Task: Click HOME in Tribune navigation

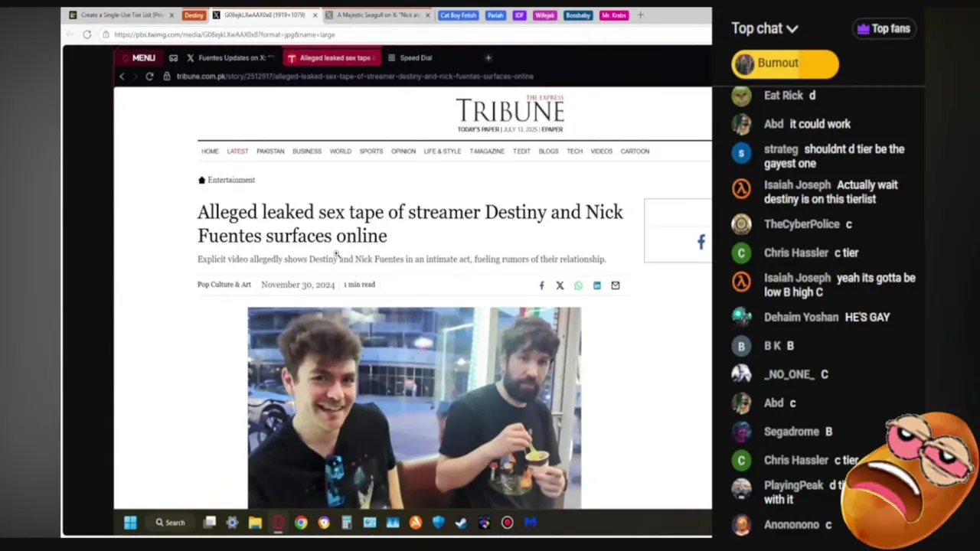Action: coord(210,152)
